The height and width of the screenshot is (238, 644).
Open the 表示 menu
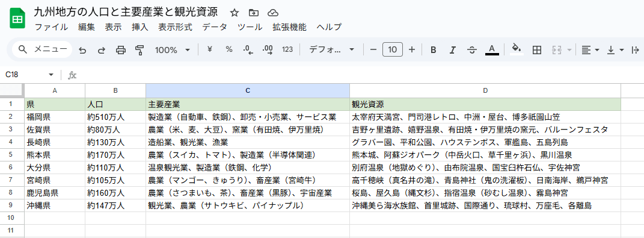tap(114, 27)
